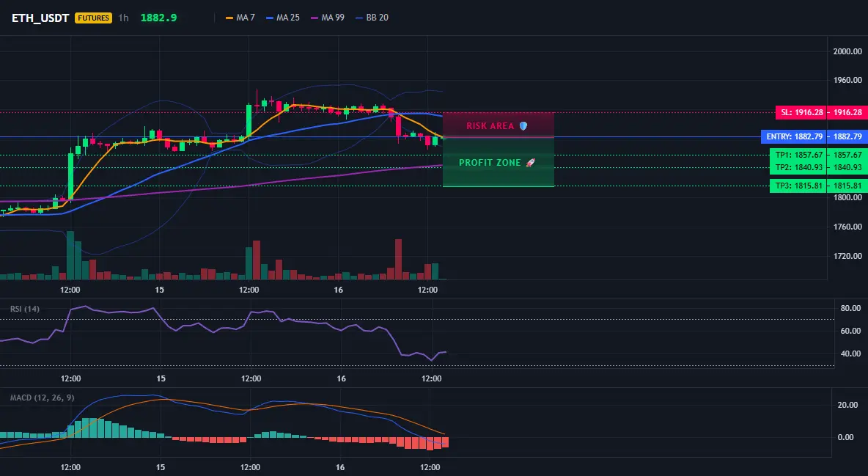Viewport: 868px width, 476px height.
Task: Click the 16 date label on RSI panel
Action: click(341, 378)
